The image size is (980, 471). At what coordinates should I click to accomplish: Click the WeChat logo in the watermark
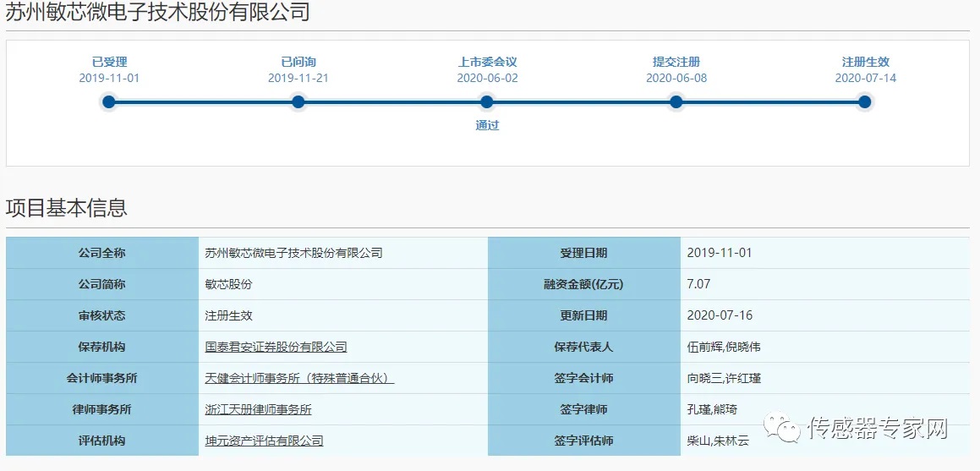coord(783,429)
